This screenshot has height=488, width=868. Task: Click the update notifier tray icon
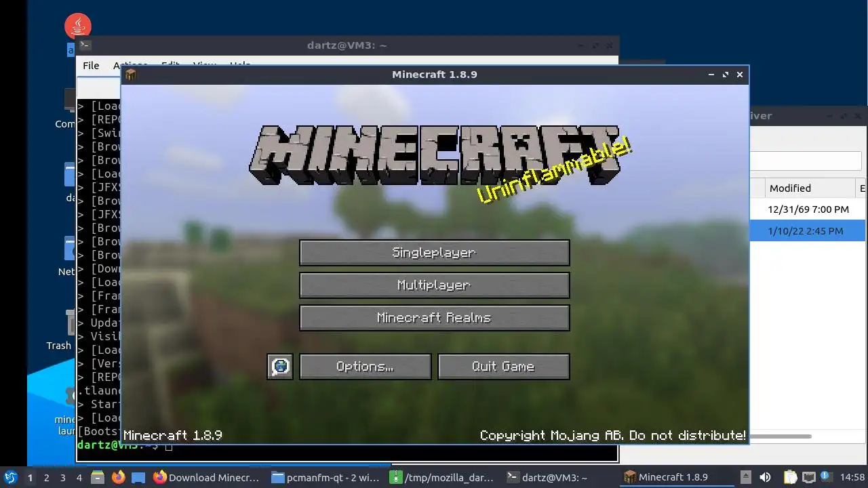[x=825, y=477]
